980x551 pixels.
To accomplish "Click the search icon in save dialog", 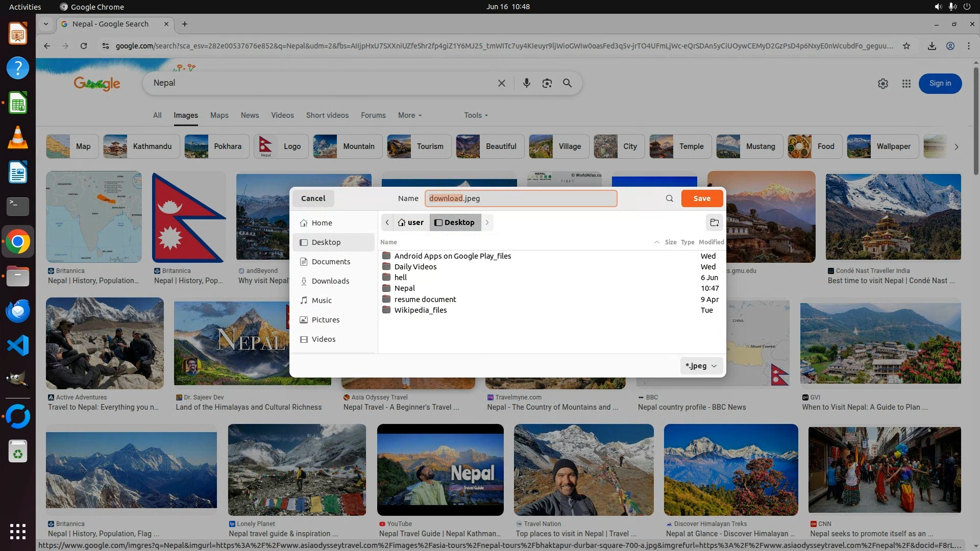I will (x=669, y=198).
